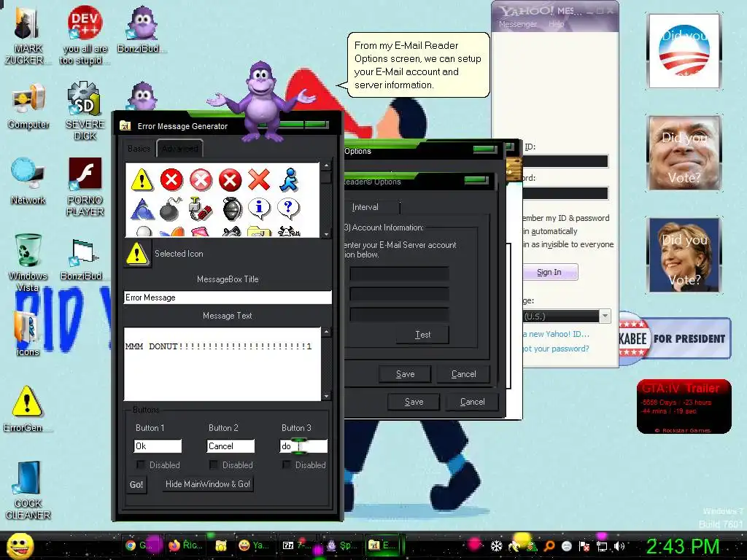Open the new Yahoo! ID link

556,334
